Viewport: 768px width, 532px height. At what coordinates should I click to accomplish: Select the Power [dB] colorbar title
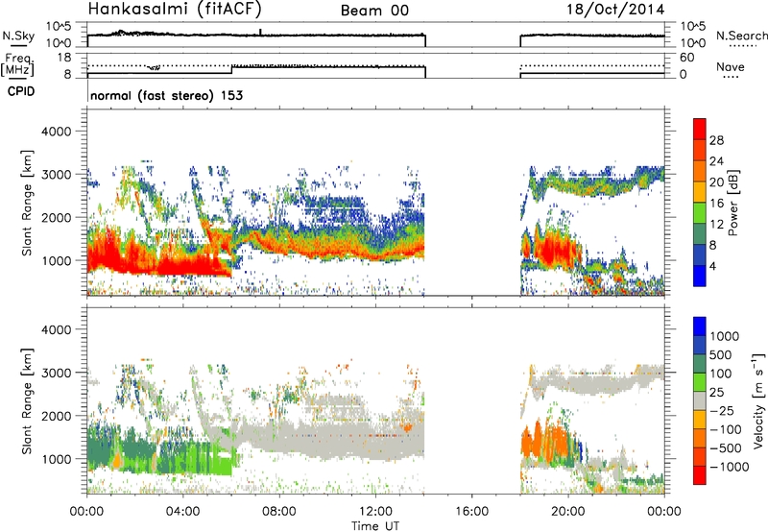coord(732,203)
